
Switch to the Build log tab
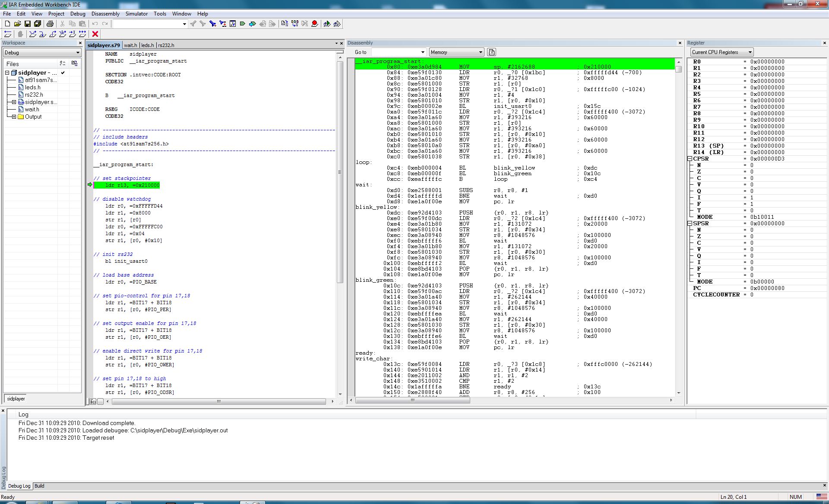[39, 486]
